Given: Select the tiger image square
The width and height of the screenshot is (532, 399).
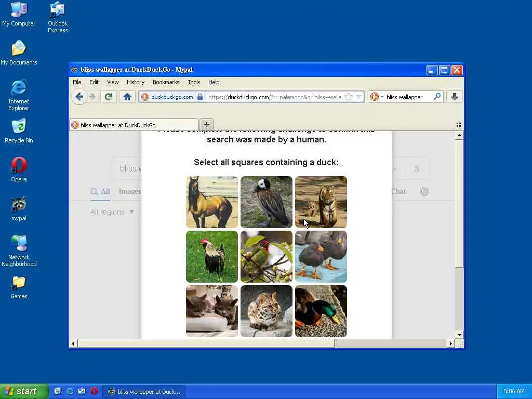Looking at the screenshot, I should pos(321,202).
